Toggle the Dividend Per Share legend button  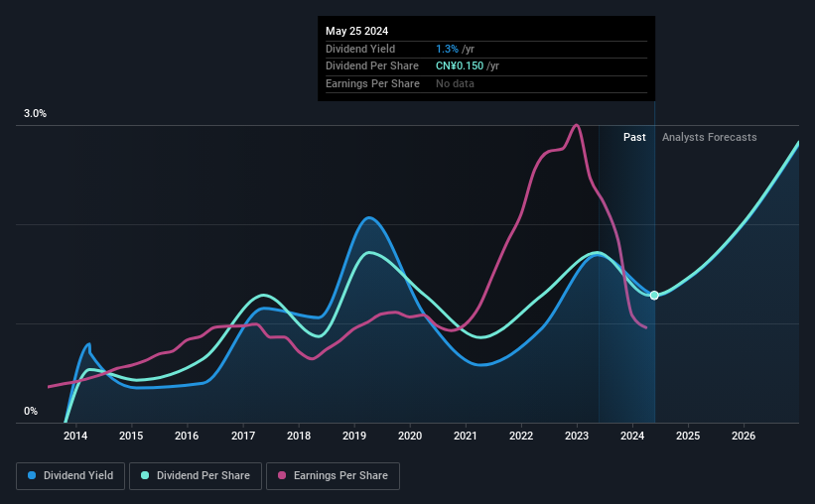[196, 476]
